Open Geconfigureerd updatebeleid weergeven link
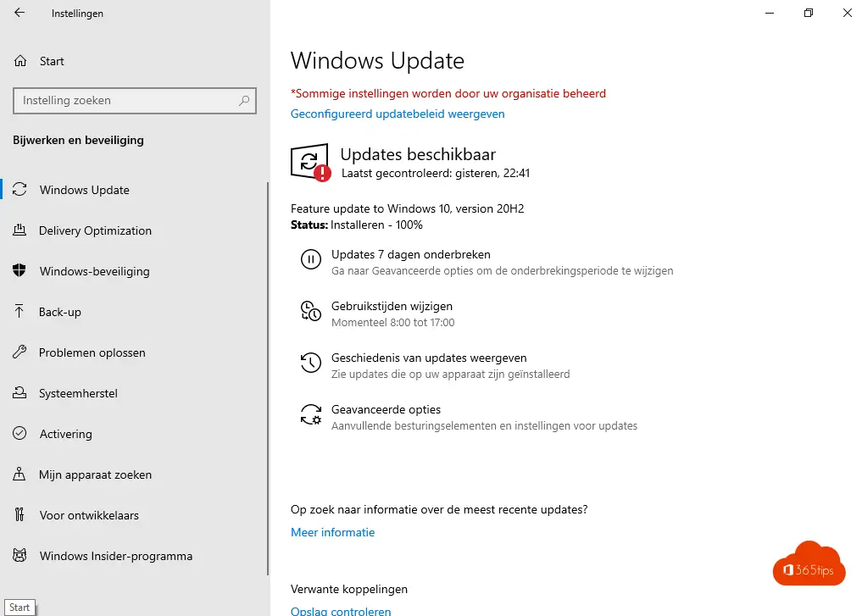Viewport: 862px width, 616px height. pos(398,114)
